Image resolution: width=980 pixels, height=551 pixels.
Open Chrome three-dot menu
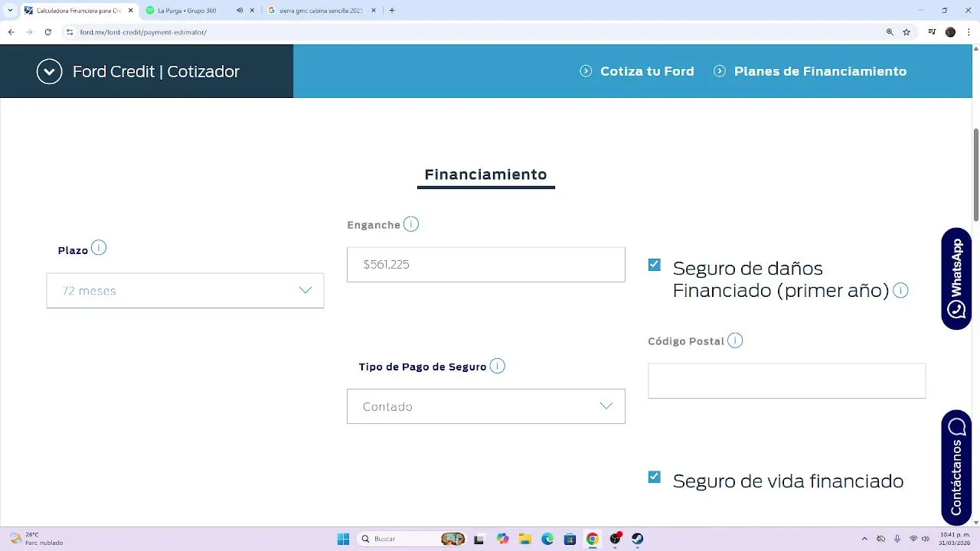click(x=969, y=32)
